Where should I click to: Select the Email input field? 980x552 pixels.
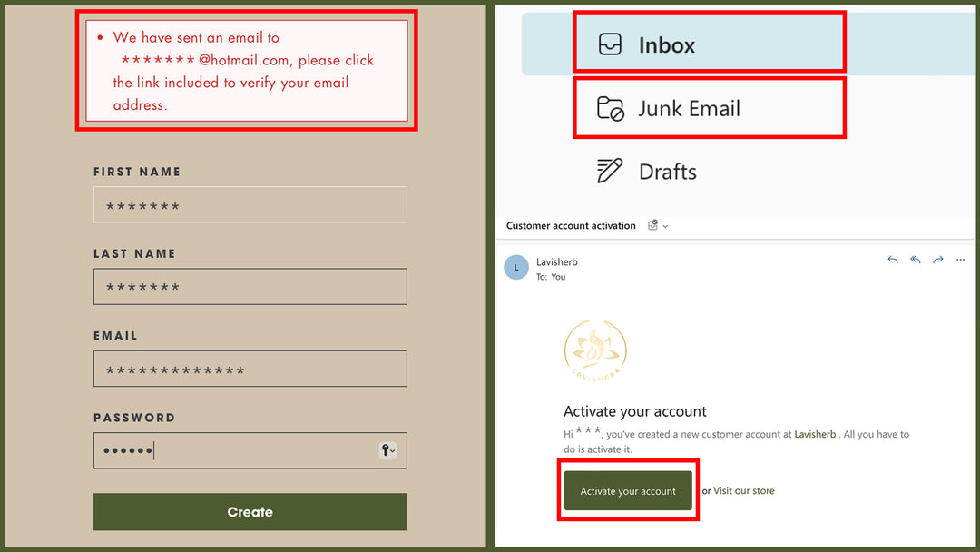[x=250, y=370]
